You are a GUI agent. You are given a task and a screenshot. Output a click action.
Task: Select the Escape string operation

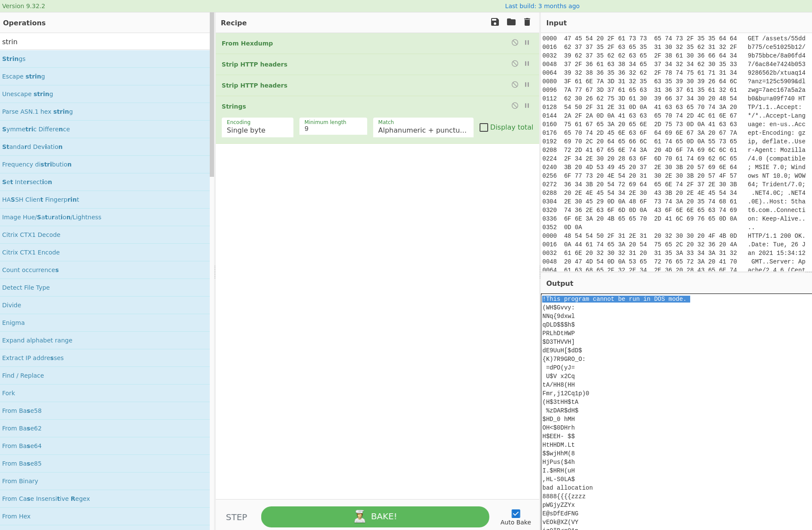(105, 76)
